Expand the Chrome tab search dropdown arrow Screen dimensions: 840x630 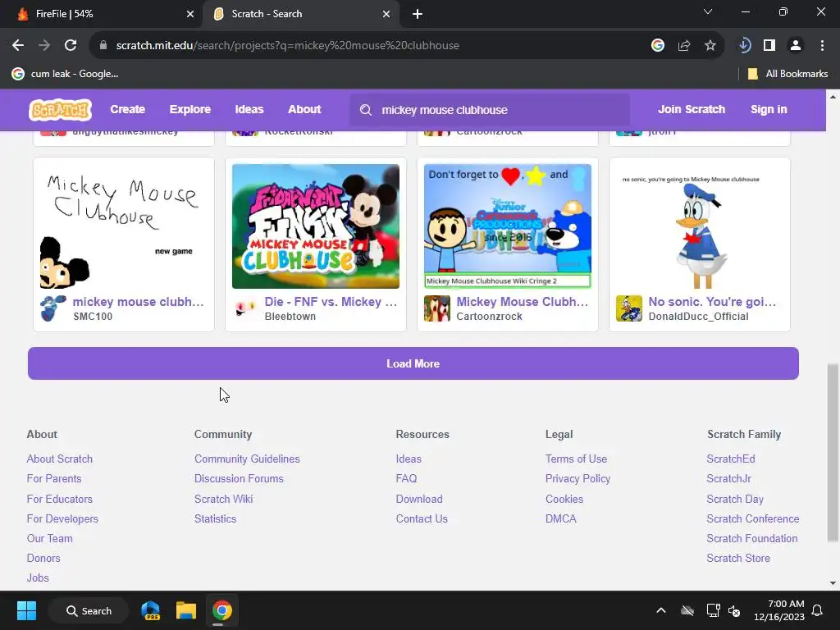(x=708, y=11)
